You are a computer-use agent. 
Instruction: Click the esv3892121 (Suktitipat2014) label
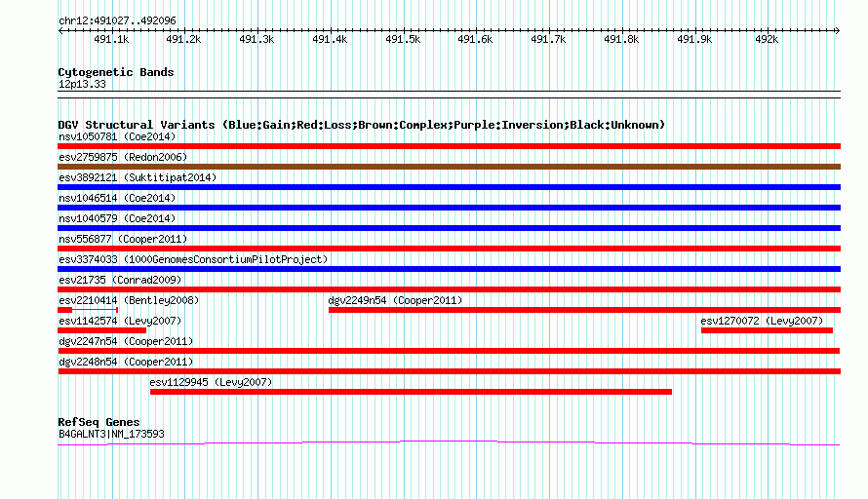click(x=138, y=177)
